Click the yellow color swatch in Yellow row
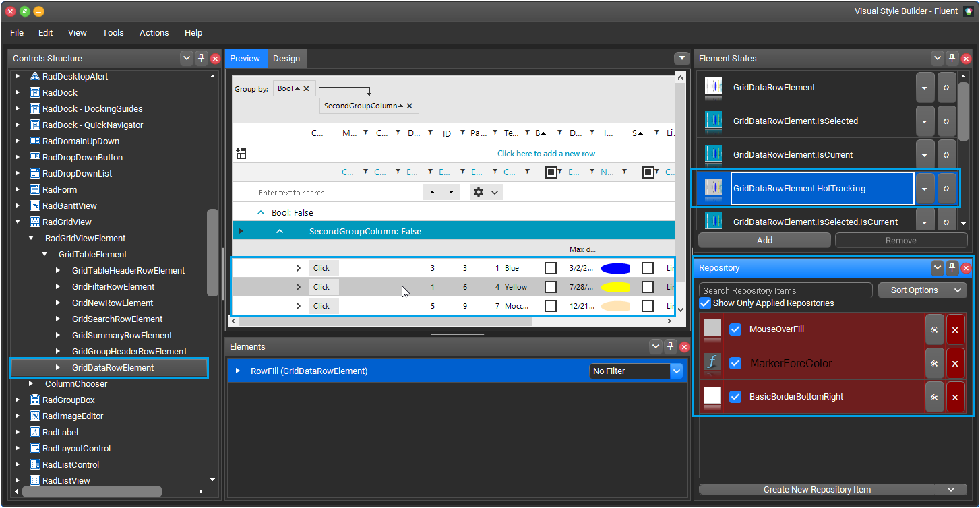The width and height of the screenshot is (980, 508). (x=615, y=287)
